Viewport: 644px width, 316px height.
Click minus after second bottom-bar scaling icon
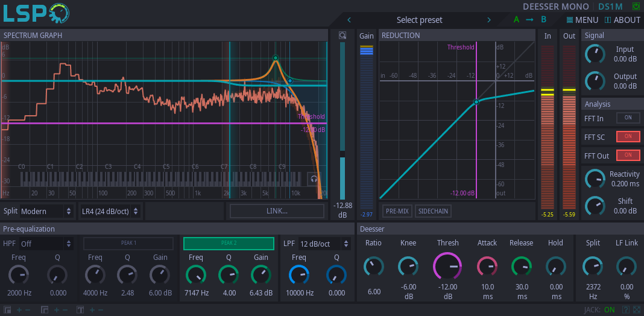(66, 310)
